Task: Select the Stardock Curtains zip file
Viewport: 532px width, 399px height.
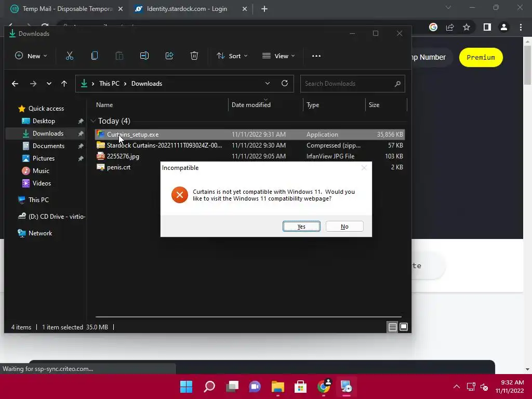Action: pyautogui.click(x=250, y=145)
